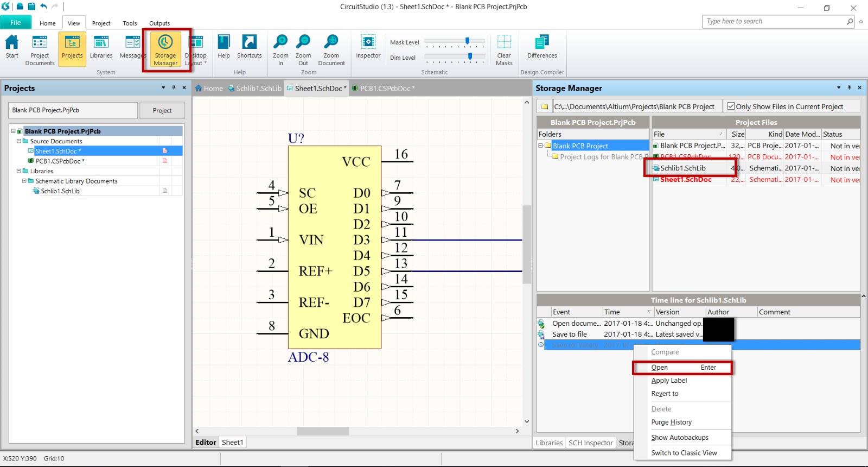
Task: Collapse the Schematic Library Documents node
Action: 24,181
